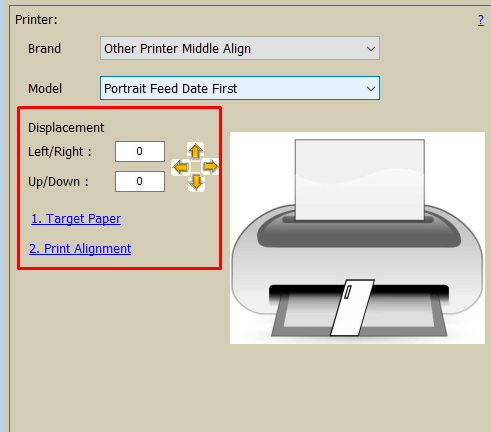Focus the Up/Down displacement input field
The width and height of the screenshot is (491, 432).
click(140, 182)
